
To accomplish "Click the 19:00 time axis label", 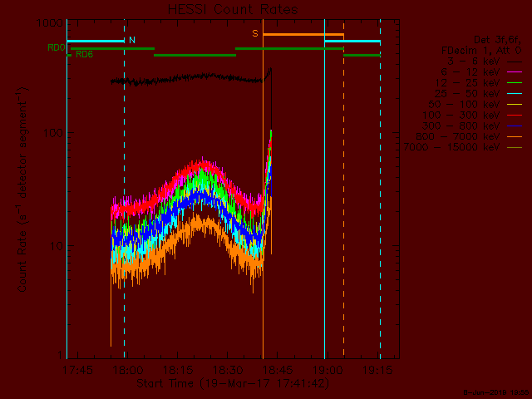I will coord(328,370).
